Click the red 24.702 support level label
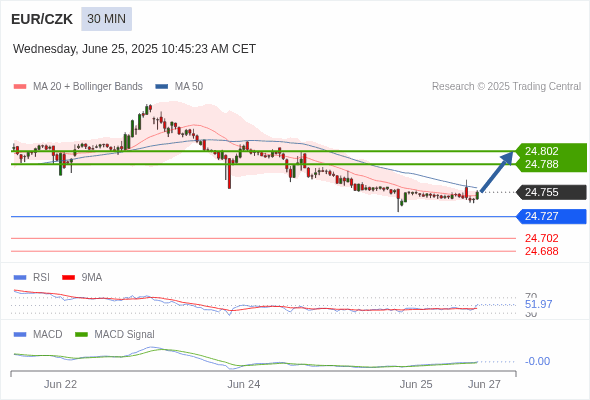Screen dimensions: 590x400 tap(542, 238)
